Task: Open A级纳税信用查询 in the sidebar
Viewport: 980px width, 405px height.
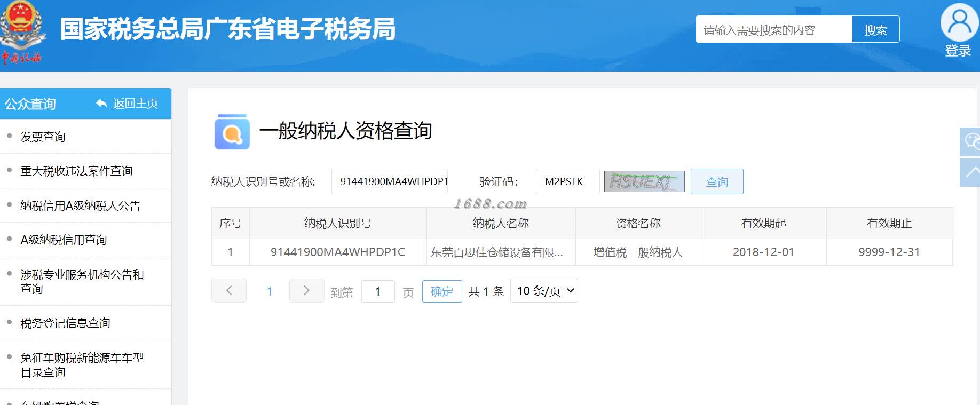Action: (64, 240)
